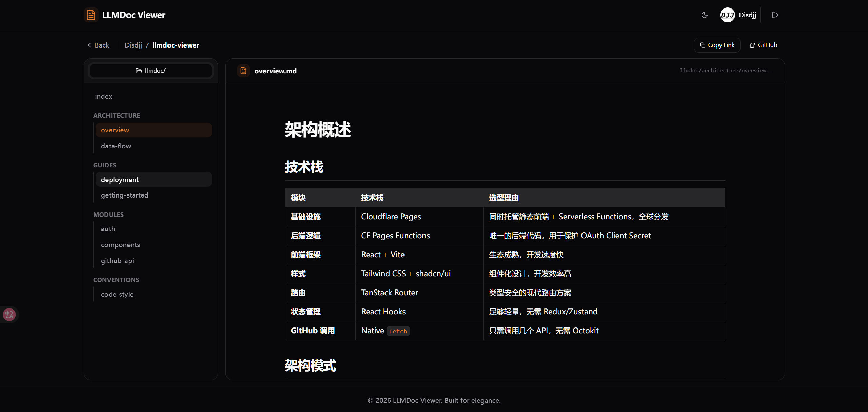Open the deployment guide
This screenshot has height=412, width=868.
click(120, 180)
